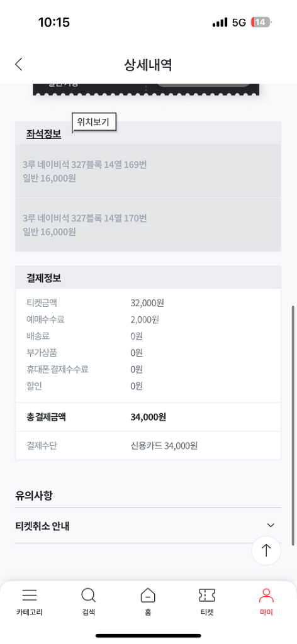The height and width of the screenshot is (644, 297).
Task: Tap the 총 결제금액 34,000원 row
Action: point(148,417)
